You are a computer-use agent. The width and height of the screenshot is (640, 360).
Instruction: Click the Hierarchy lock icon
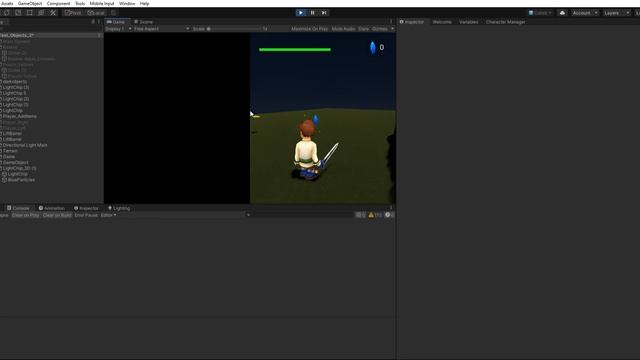[93, 22]
